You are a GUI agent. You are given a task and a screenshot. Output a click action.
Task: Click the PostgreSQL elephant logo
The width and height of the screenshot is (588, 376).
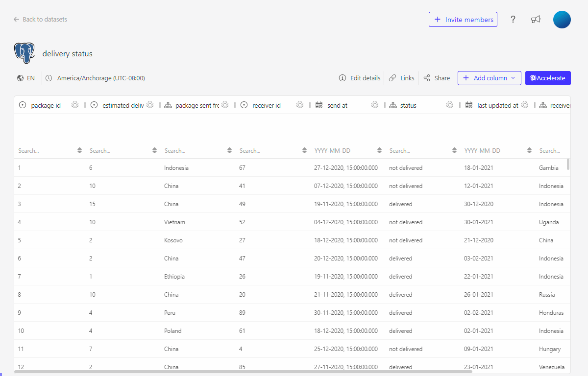point(24,52)
